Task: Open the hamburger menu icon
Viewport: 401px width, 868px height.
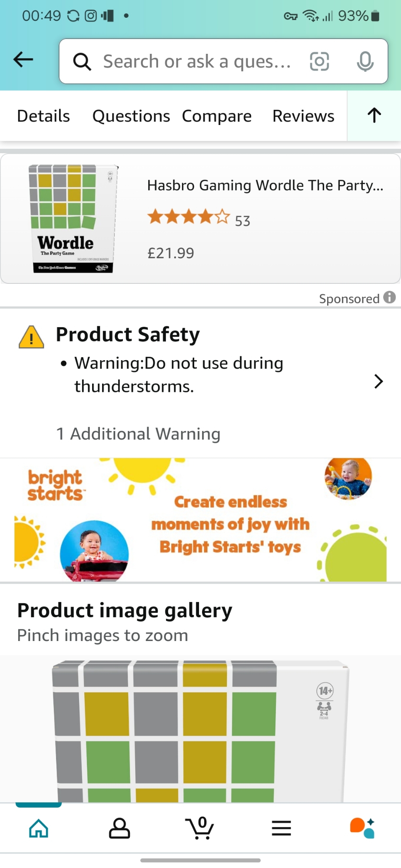Action: click(281, 828)
